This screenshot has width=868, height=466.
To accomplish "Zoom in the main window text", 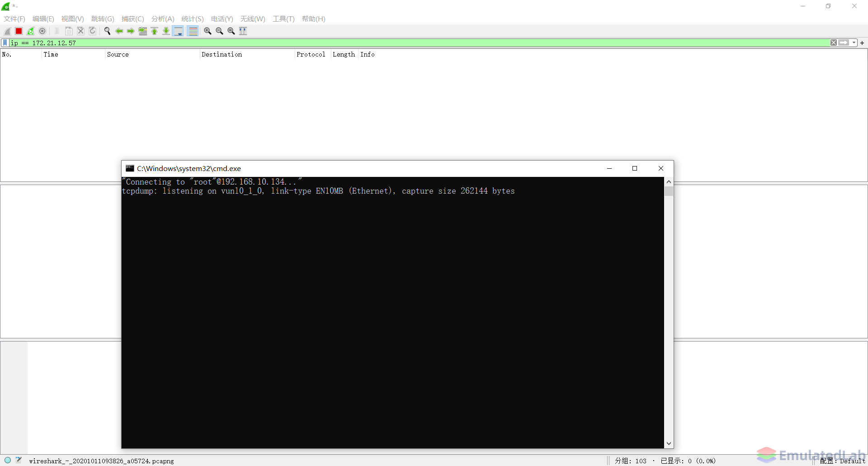I will [208, 31].
